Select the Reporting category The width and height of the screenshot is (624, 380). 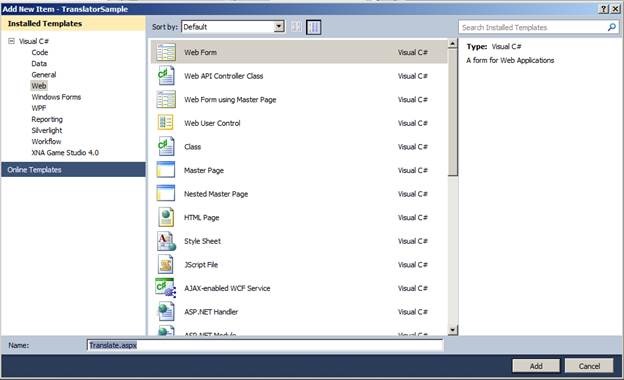(x=47, y=119)
